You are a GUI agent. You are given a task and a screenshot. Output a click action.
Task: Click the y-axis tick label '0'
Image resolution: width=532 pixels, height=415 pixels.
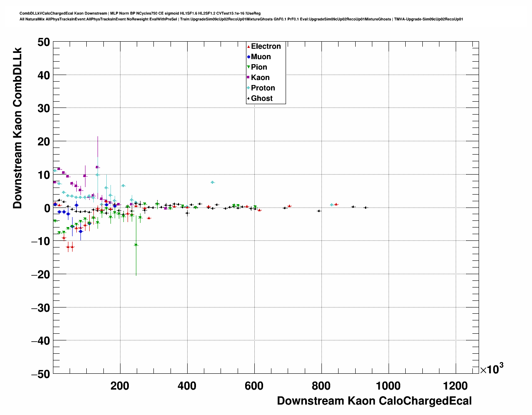point(47,208)
